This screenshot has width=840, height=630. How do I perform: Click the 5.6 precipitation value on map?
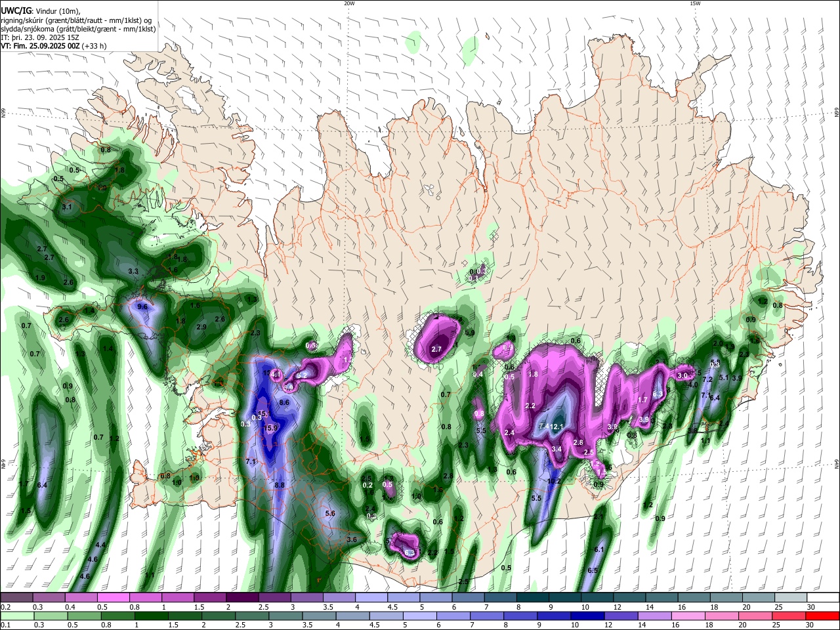tap(330, 513)
